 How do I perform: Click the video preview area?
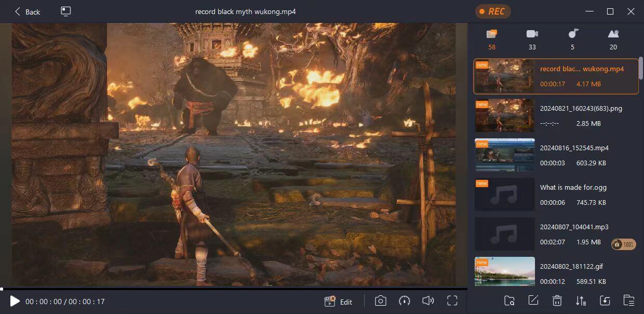[x=234, y=154]
